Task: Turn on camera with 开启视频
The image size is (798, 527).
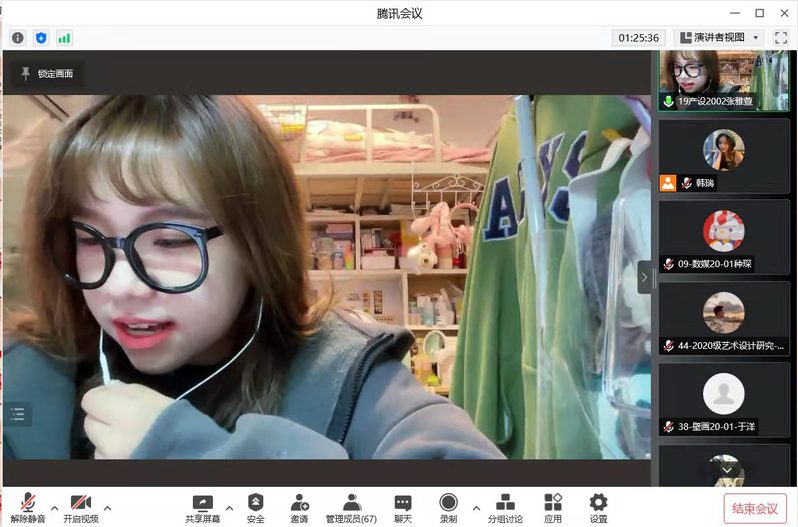Action: pos(80,508)
